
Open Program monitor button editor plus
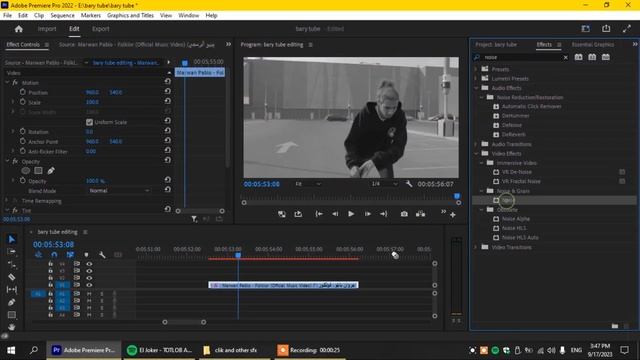pos(453,215)
